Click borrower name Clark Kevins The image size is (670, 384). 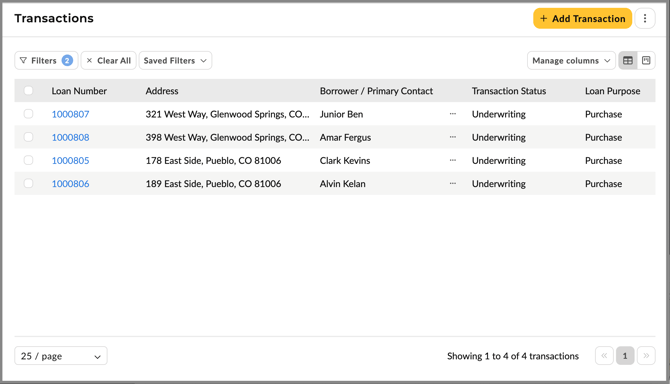[345, 160]
